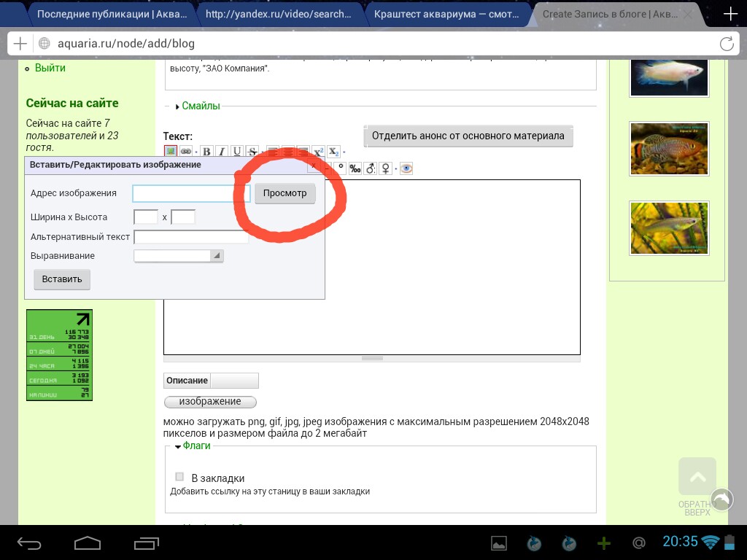Tick the "В закладки" checkbox
Viewport: 747px width, 560px height.
[179, 477]
